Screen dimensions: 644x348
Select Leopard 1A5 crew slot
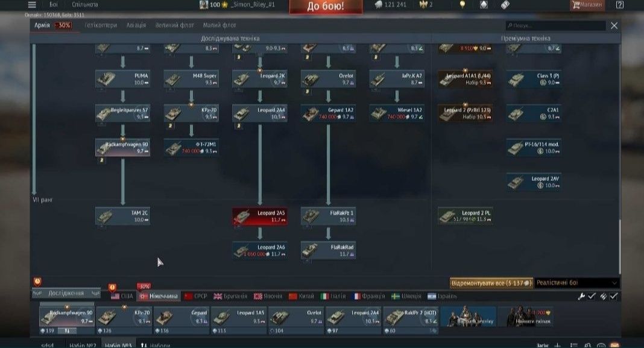coord(239,320)
